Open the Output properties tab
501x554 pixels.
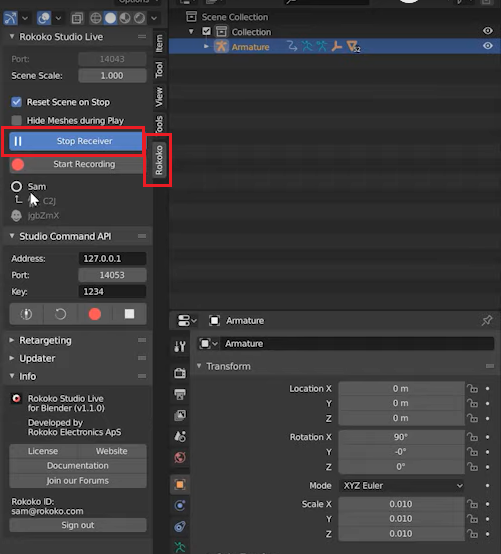click(180, 394)
